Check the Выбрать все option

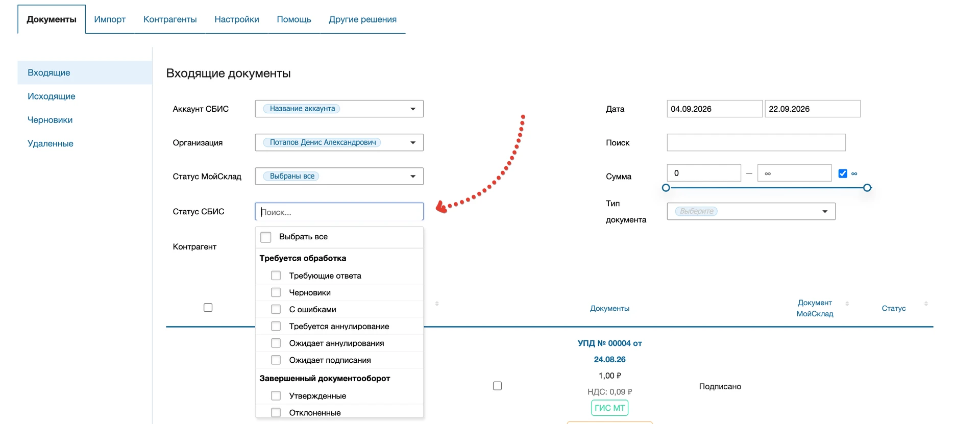266,237
